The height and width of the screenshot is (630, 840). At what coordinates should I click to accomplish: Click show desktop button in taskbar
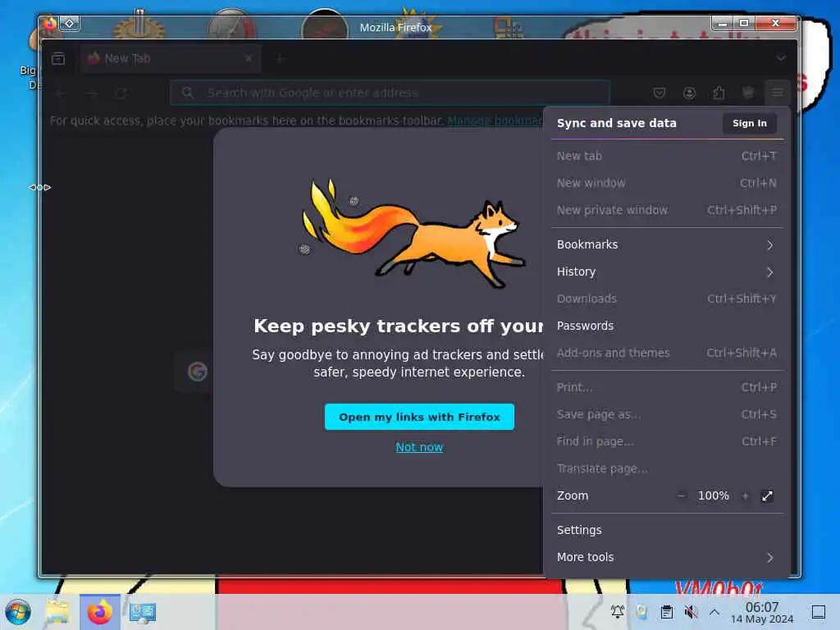pos(818,612)
